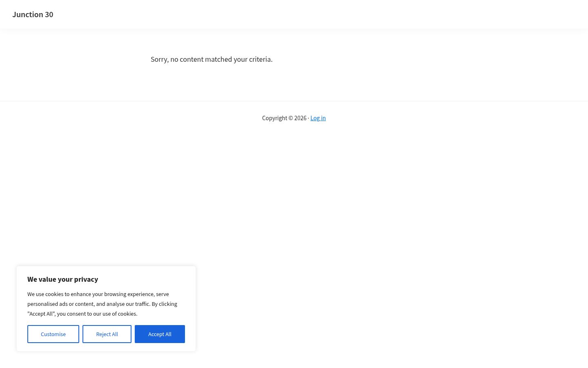Viewport: 588px width, 368px height.
Task: Reject all cookies
Action: [107, 334]
